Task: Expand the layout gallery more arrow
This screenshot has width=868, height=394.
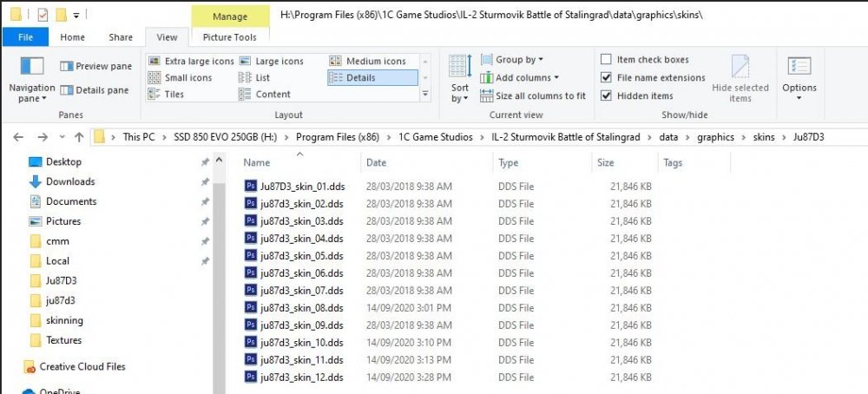Action: pos(425,94)
